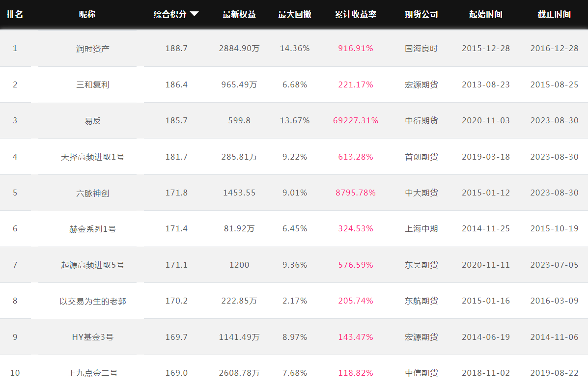Click futures company 中大期货
The height and width of the screenshot is (389, 588).
click(421, 193)
